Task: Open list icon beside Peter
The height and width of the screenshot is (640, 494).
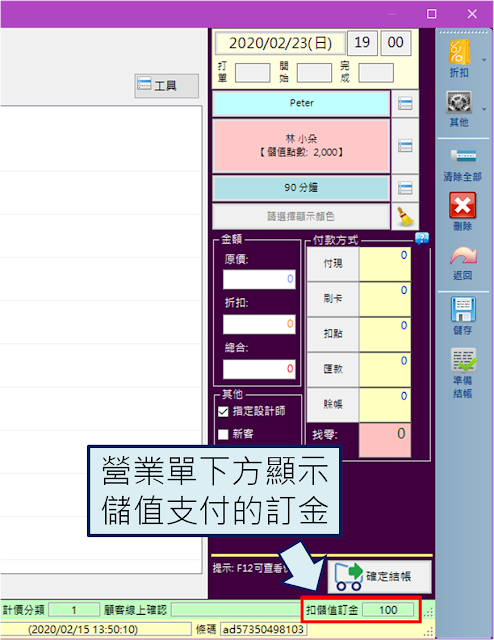Action: point(405,103)
